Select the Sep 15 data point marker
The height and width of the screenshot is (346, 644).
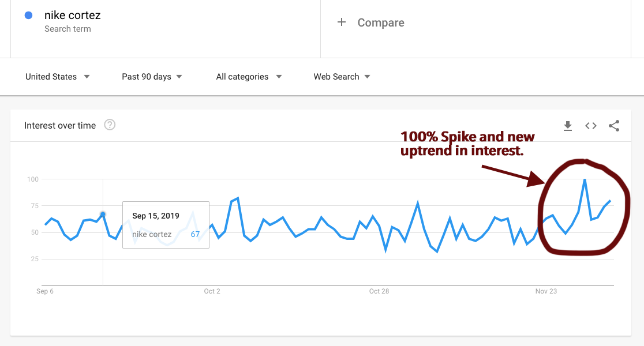pyautogui.click(x=103, y=215)
